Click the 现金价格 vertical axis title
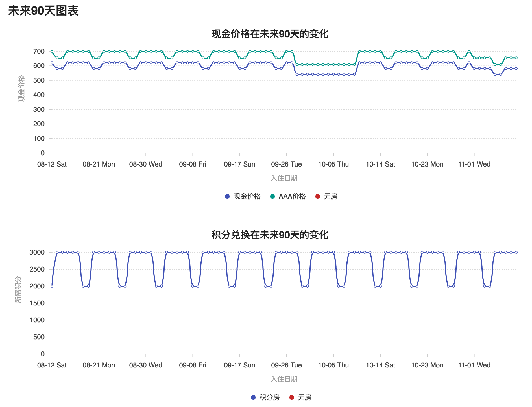The height and width of the screenshot is (407, 532). (21, 88)
